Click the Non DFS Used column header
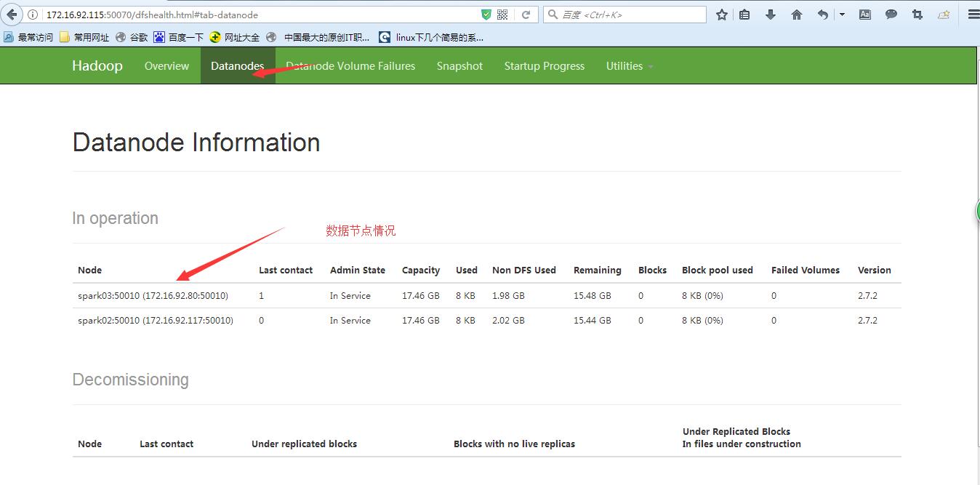The image size is (980, 485). click(524, 270)
